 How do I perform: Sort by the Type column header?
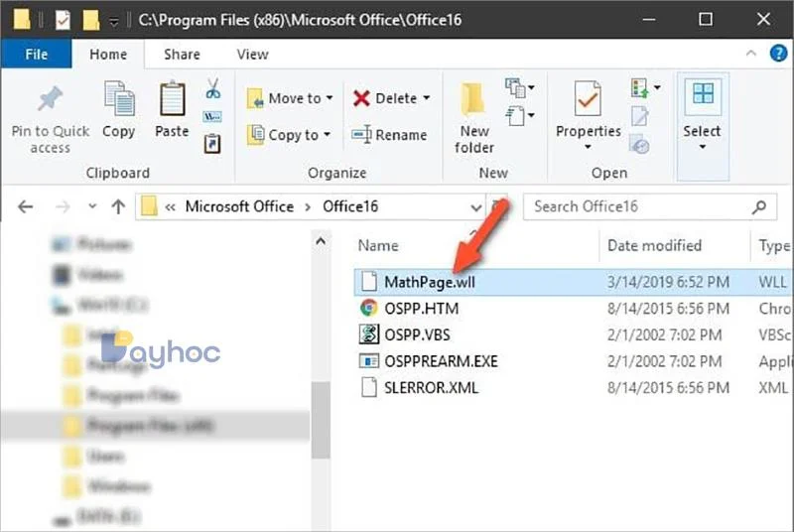pos(775,246)
